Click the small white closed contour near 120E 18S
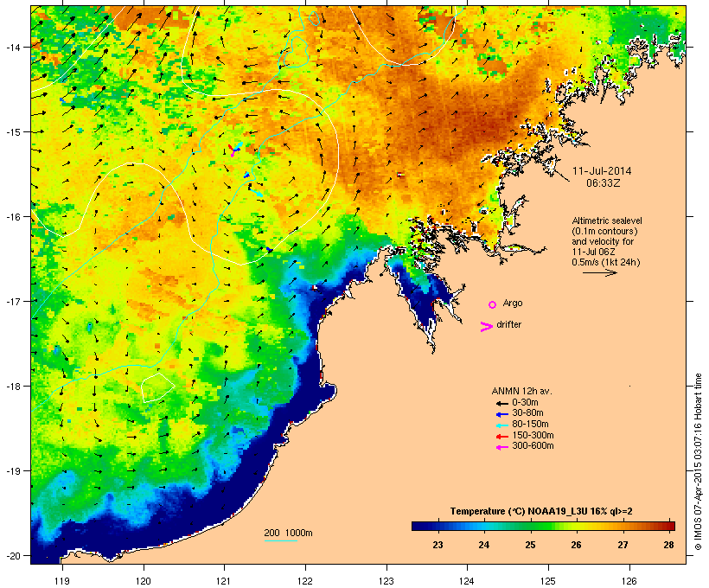This screenshot has width=709, height=588. click(x=156, y=387)
